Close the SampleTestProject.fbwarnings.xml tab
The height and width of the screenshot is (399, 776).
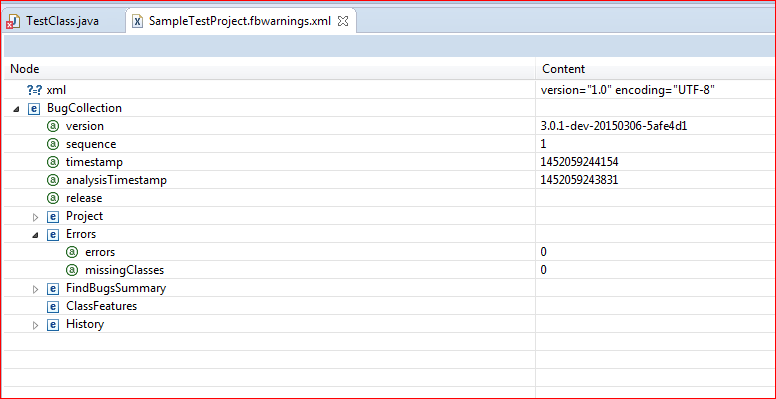click(343, 21)
